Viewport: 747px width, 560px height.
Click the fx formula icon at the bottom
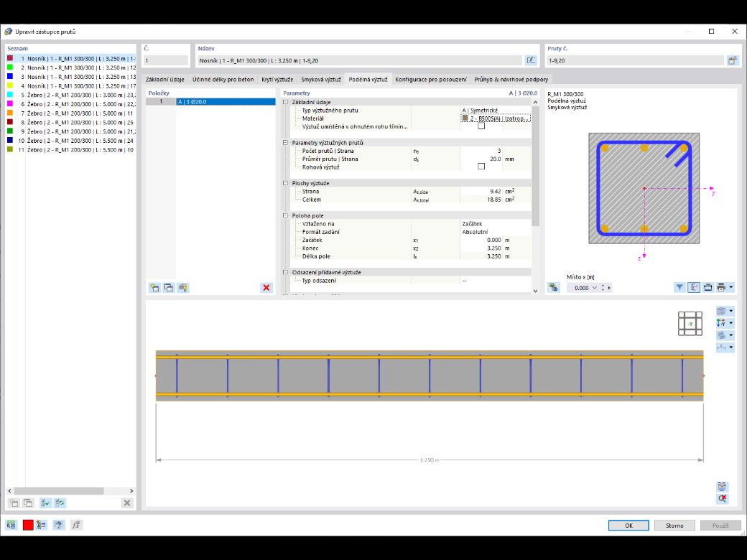(76, 525)
